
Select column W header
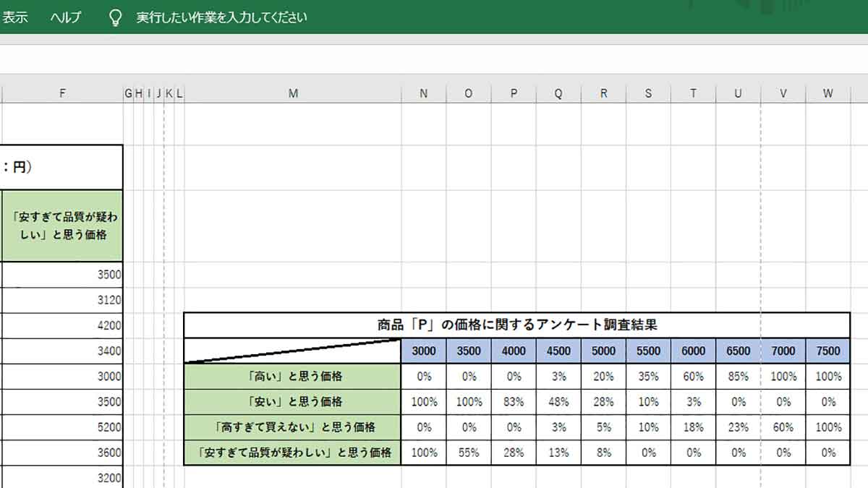click(x=827, y=93)
